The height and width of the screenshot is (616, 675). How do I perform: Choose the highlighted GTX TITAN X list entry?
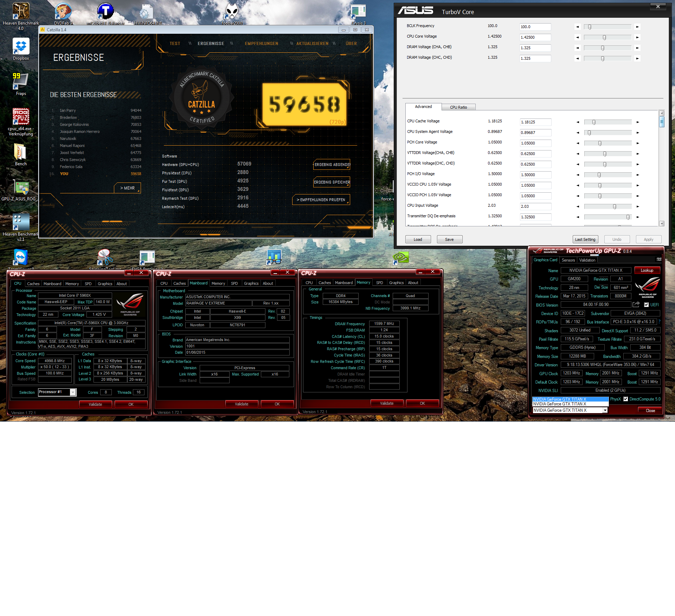570,399
